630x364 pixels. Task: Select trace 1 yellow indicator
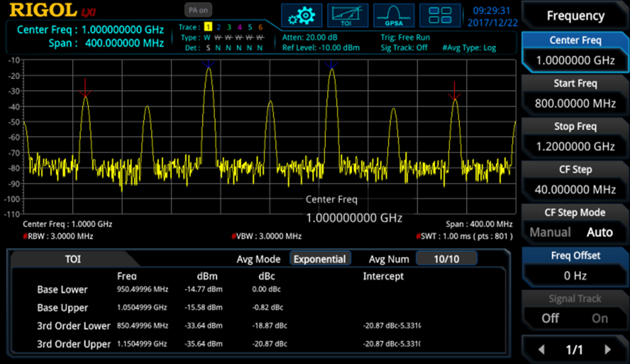[x=208, y=27]
